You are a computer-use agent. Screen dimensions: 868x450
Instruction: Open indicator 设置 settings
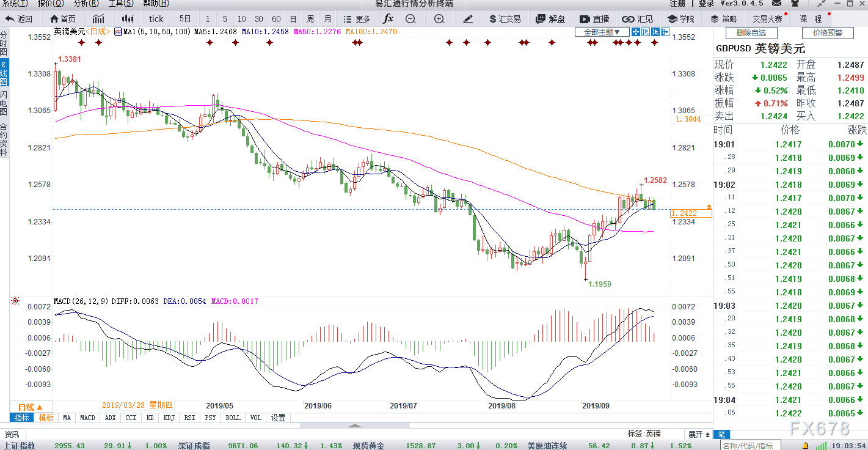coord(279,418)
